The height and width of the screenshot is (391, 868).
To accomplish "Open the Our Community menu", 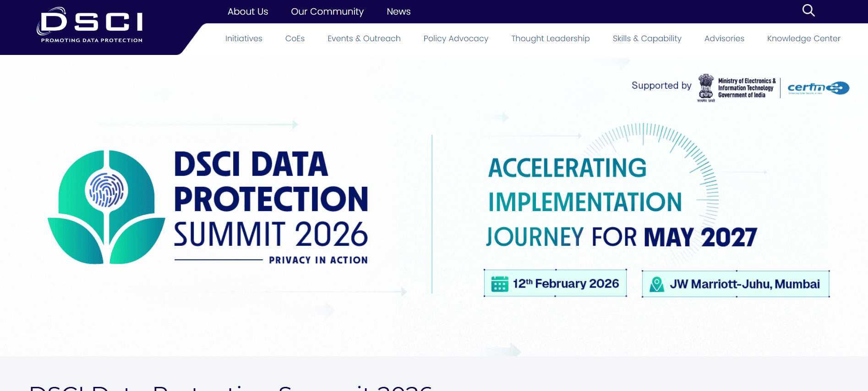I will tap(327, 11).
